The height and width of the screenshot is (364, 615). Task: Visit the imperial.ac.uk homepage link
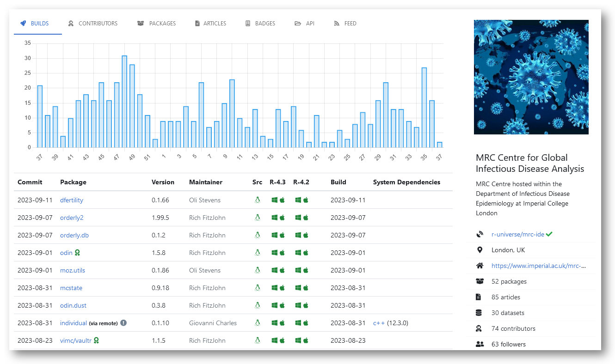point(538,266)
